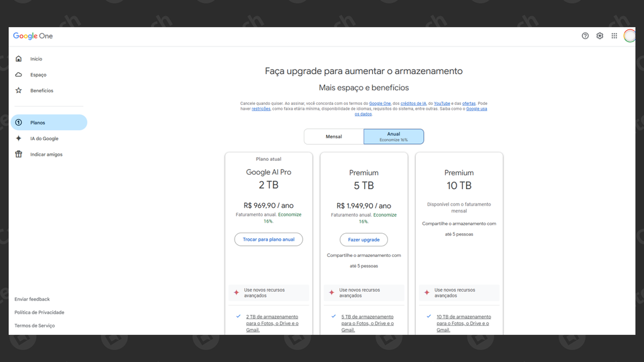644x362 pixels.
Task: Open the help question mark icon
Action: (x=585, y=36)
